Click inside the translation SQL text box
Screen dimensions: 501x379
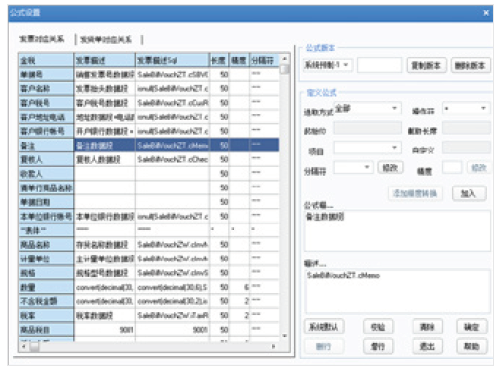(x=397, y=291)
